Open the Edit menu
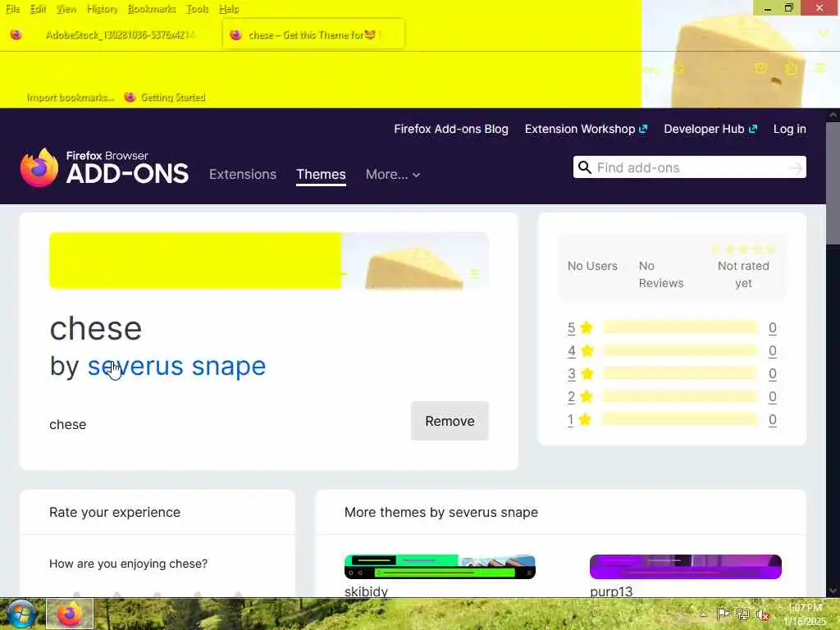The height and width of the screenshot is (630, 840). pyautogui.click(x=38, y=8)
